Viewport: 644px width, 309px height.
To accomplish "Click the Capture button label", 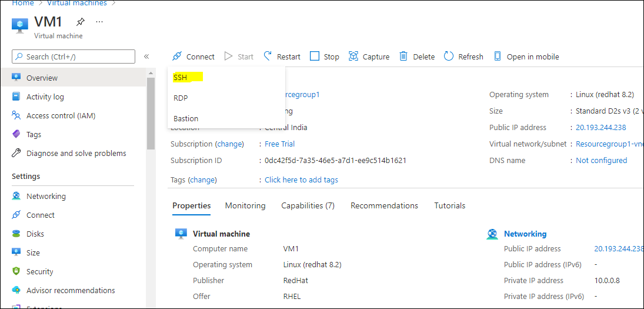I will click(376, 57).
